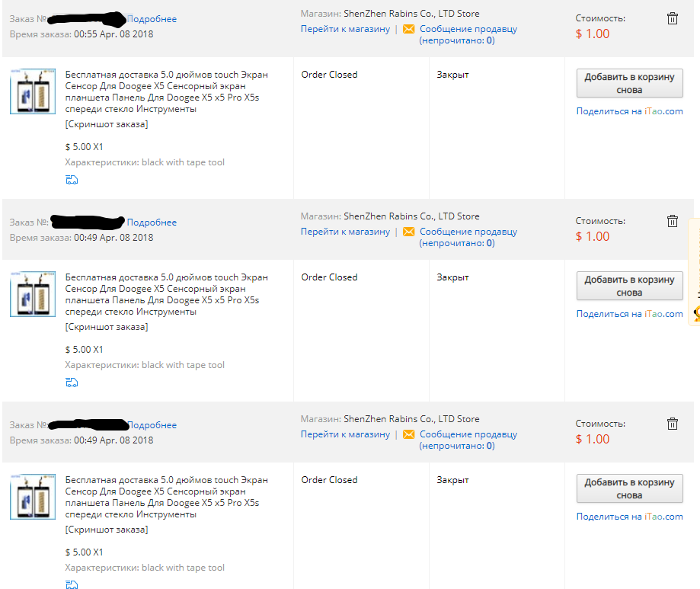This screenshot has width=700, height=589.
Task: Open 'Перейти к магазину' in second order
Action: tap(345, 232)
